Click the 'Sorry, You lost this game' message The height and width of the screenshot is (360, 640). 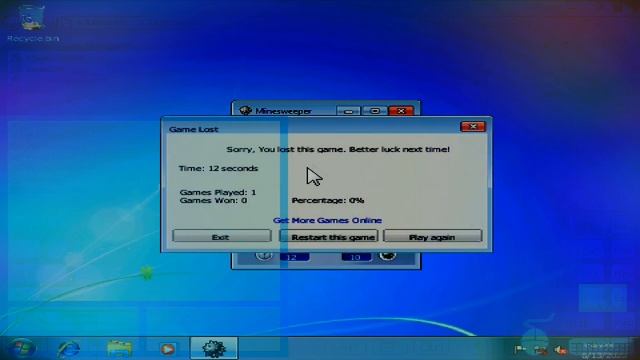[x=338, y=149]
